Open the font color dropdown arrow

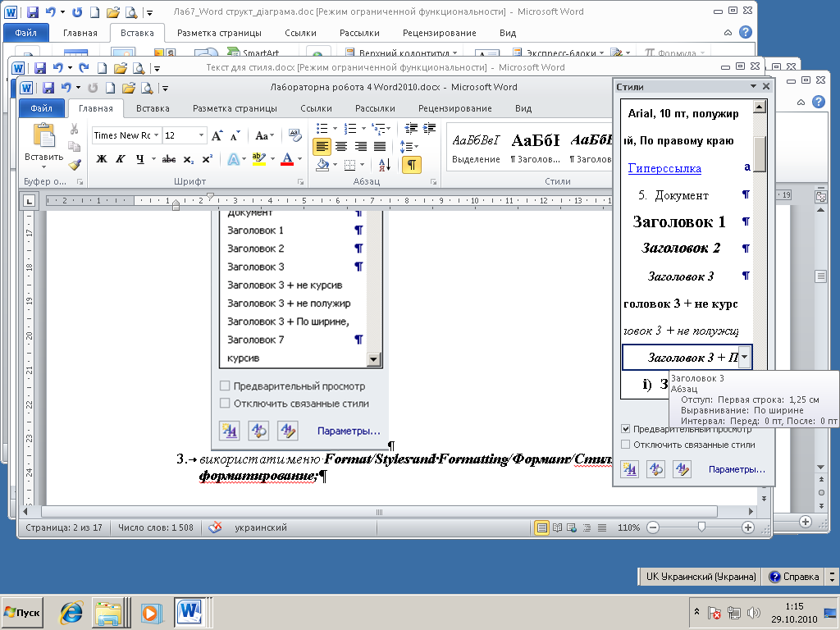point(299,159)
